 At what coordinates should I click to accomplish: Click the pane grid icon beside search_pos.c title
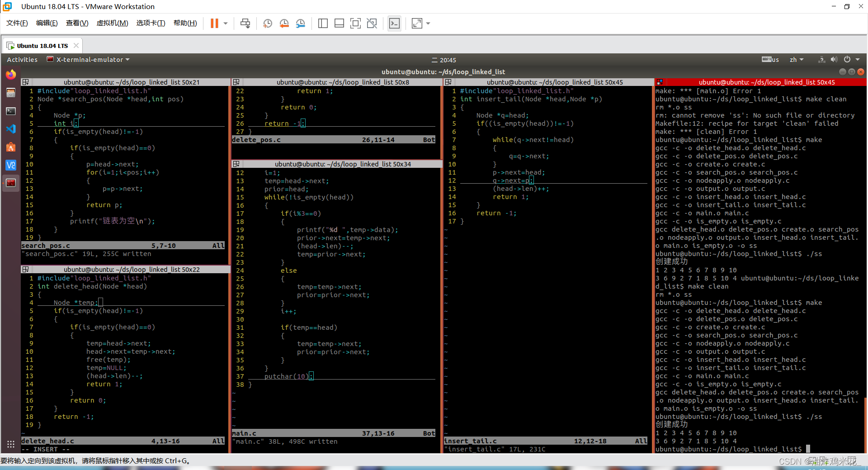pyautogui.click(x=26, y=82)
